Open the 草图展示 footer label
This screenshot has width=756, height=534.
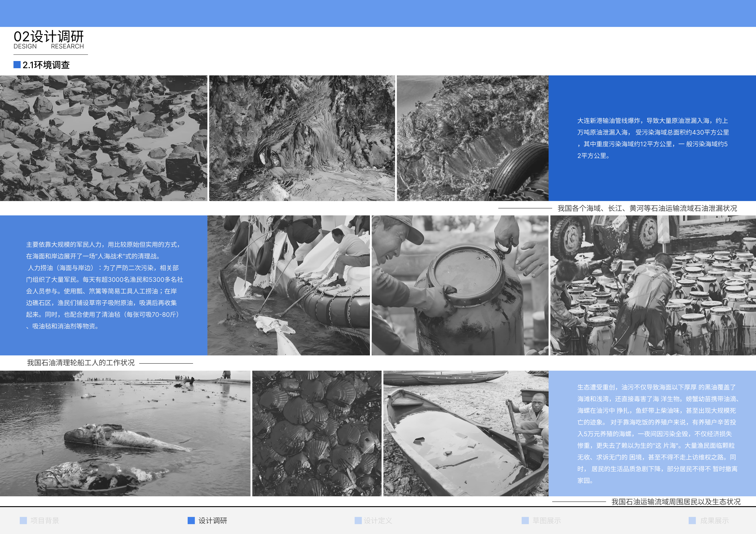pyautogui.click(x=547, y=521)
